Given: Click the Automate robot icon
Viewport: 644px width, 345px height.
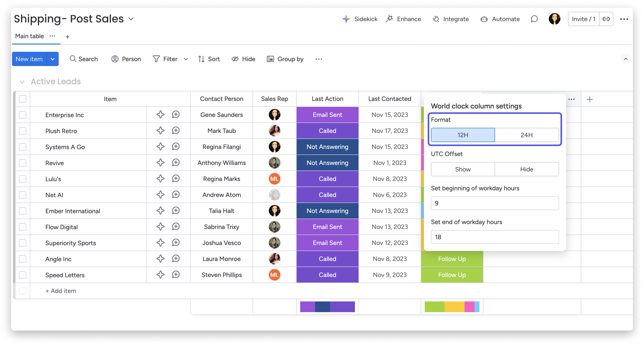Looking at the screenshot, I should (x=484, y=19).
